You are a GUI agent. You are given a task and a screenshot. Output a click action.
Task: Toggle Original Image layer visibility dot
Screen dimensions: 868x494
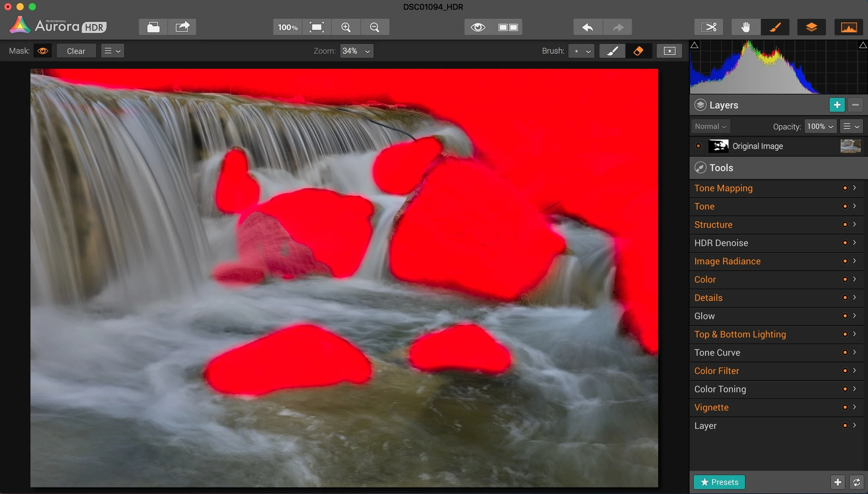point(698,146)
